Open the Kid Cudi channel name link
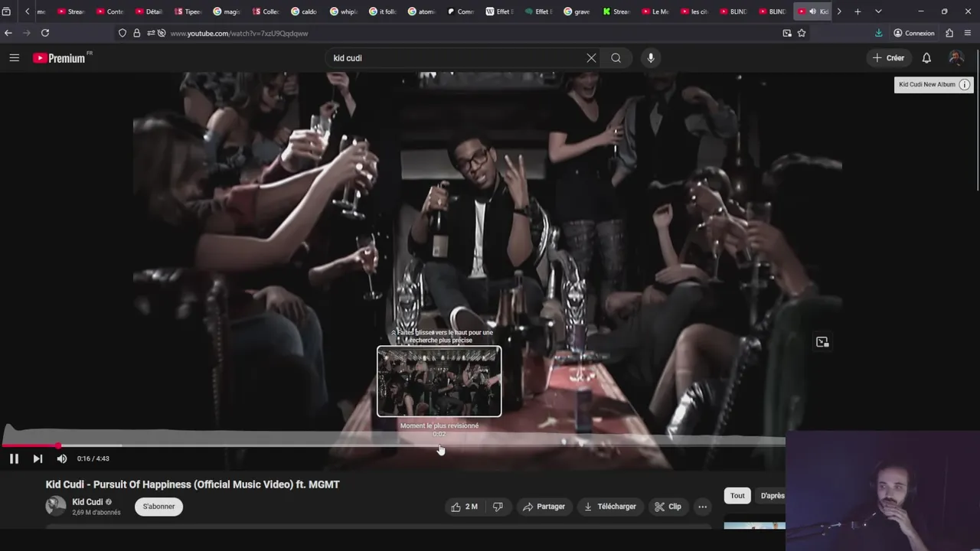 tap(87, 502)
